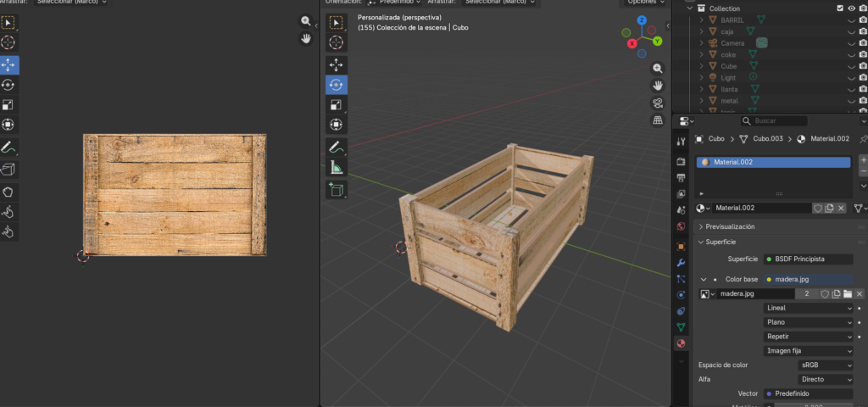Choose the Measure tool in the 3D viewport
This screenshot has height=407, width=868.
click(x=337, y=168)
